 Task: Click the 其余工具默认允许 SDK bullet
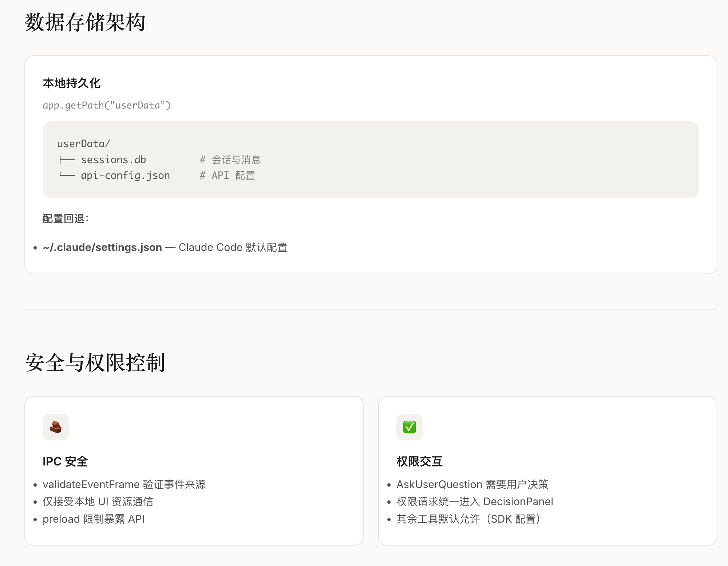[468, 519]
